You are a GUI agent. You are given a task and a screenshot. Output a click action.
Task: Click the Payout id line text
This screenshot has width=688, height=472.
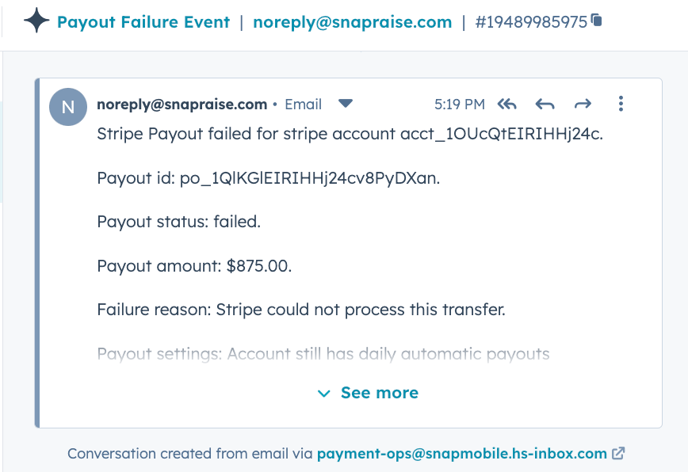268,179
